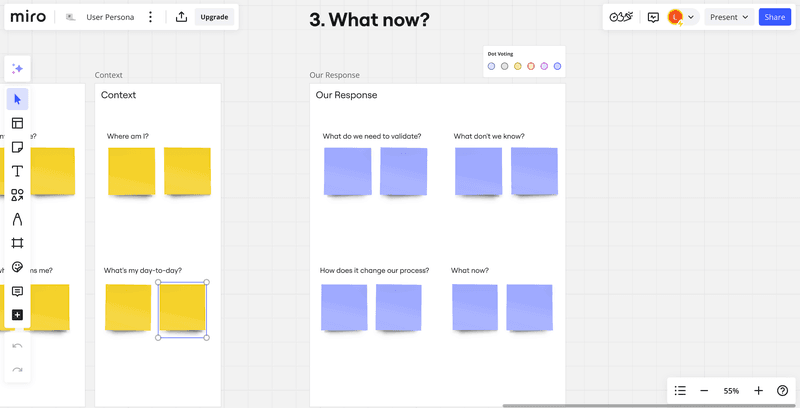Viewport: 800px width, 408px height.
Task: Expand the Present dropdown
Action: 729,17
